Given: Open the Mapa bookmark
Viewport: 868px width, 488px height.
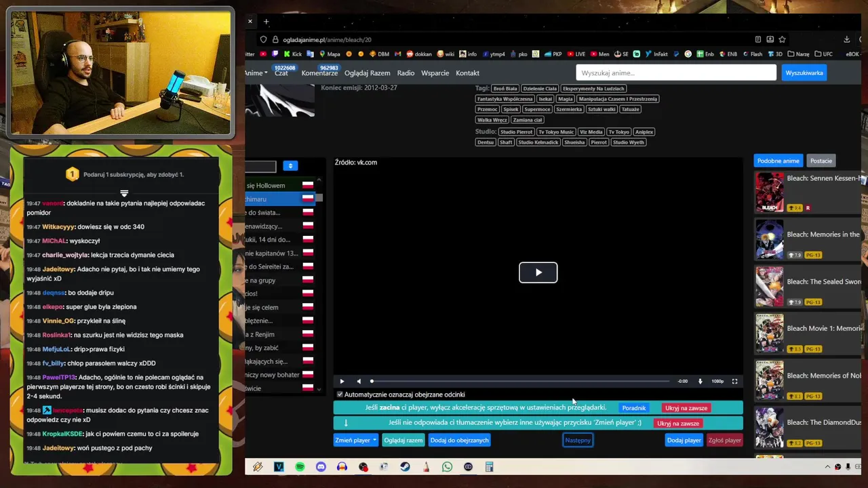Looking at the screenshot, I should (x=329, y=54).
